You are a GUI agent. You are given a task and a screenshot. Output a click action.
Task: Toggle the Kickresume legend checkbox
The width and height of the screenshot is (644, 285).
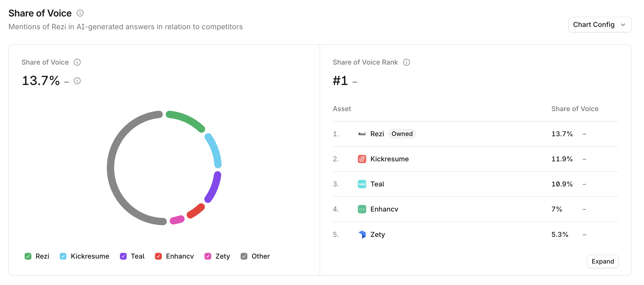pyautogui.click(x=63, y=256)
